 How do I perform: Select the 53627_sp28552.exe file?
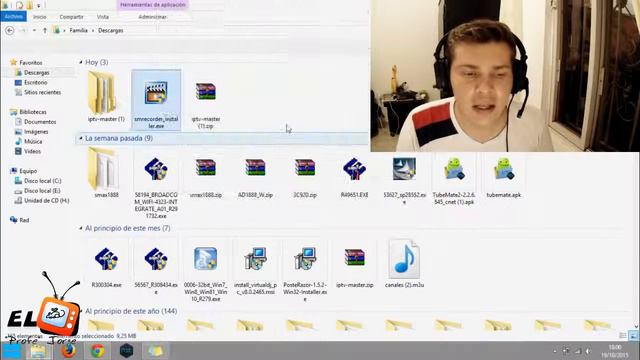point(404,181)
